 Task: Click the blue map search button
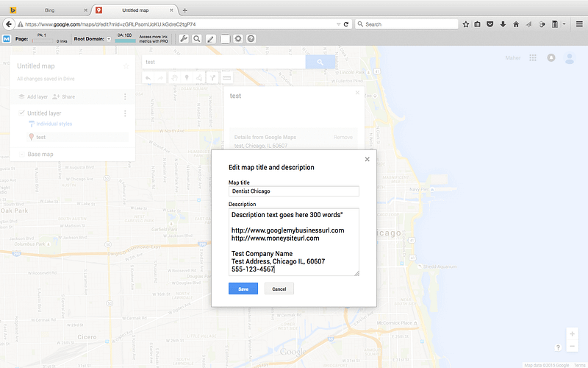pos(320,62)
